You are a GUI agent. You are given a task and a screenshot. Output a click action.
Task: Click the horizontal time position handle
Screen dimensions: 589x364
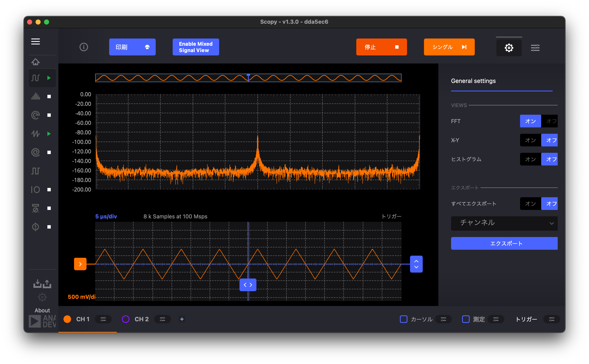pos(248,285)
